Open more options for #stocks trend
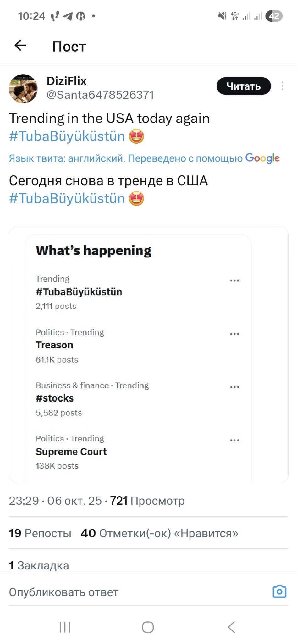This screenshot has height=644, width=297. click(234, 387)
